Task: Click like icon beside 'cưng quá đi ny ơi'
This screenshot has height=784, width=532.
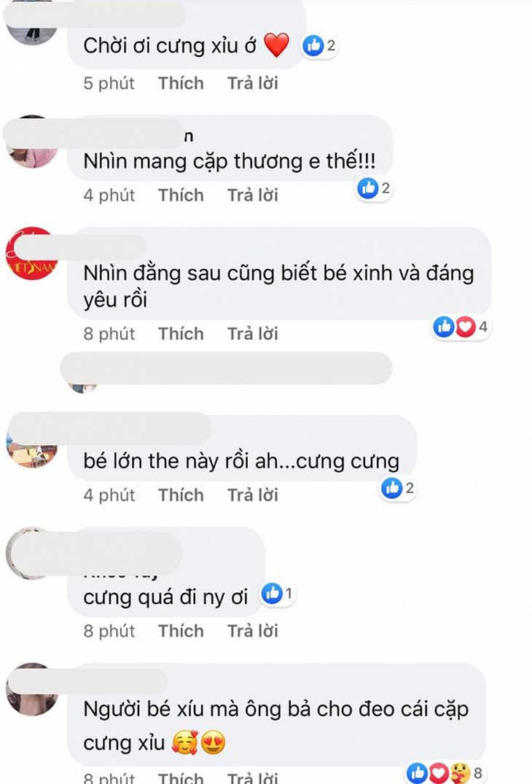Action: (x=273, y=594)
